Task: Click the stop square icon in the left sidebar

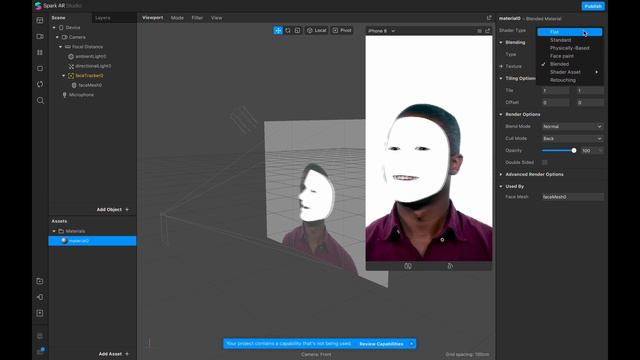Action: click(40, 68)
